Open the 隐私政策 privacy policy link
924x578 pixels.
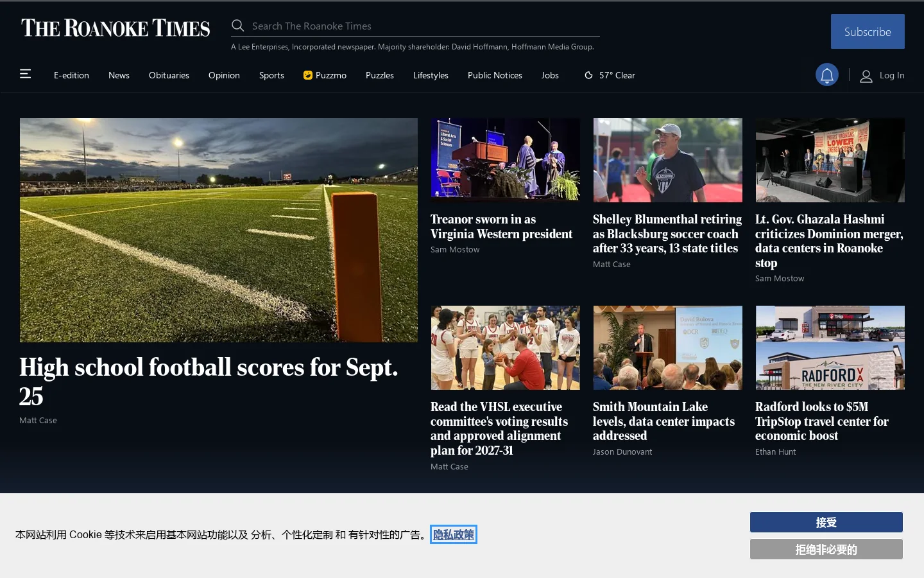(x=454, y=534)
